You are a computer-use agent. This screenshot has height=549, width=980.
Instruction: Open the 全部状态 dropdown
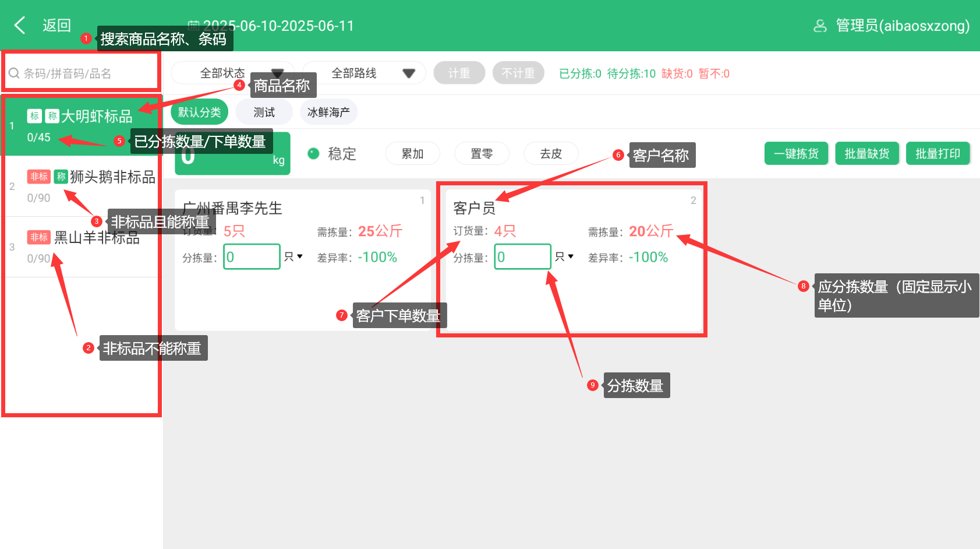click(232, 73)
